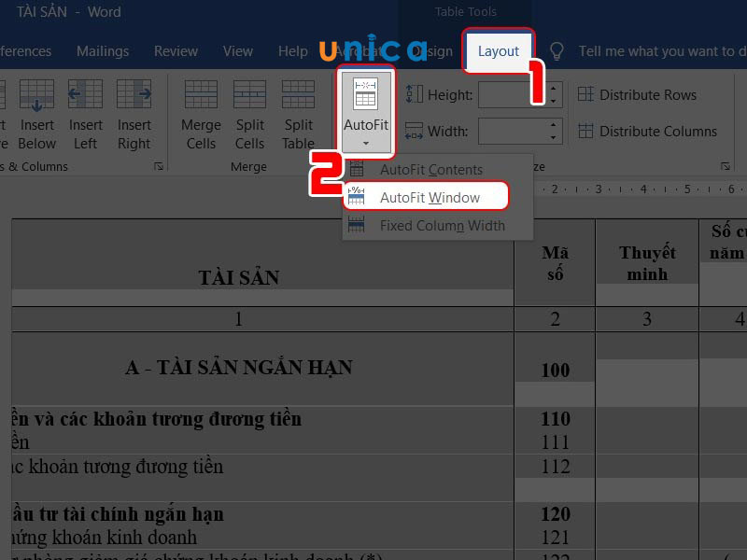747x560 pixels.
Task: Open the Review ribbon tab
Action: tap(176, 51)
